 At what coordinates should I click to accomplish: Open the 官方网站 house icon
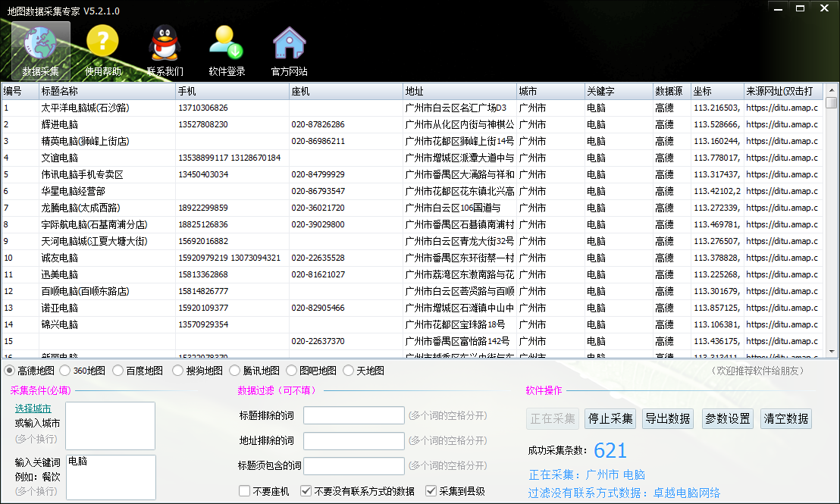point(289,44)
